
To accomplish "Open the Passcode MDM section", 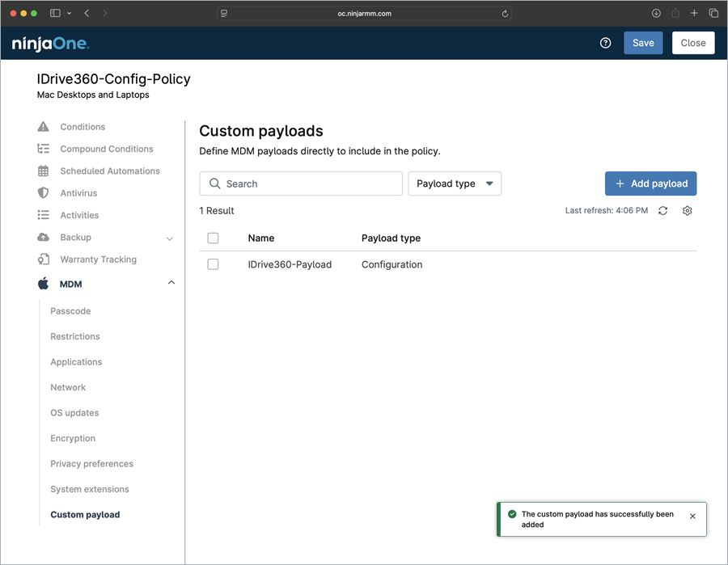I will 70,311.
